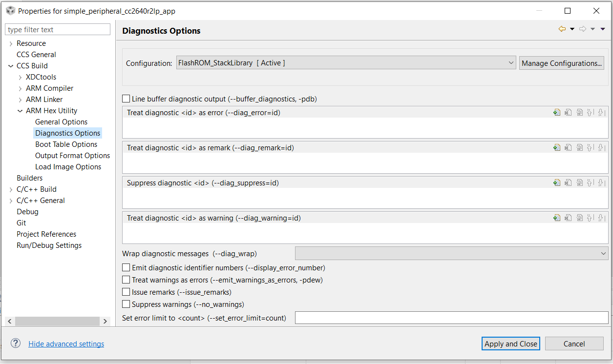Click Move Up icon in diag_suppress list

[590, 183]
